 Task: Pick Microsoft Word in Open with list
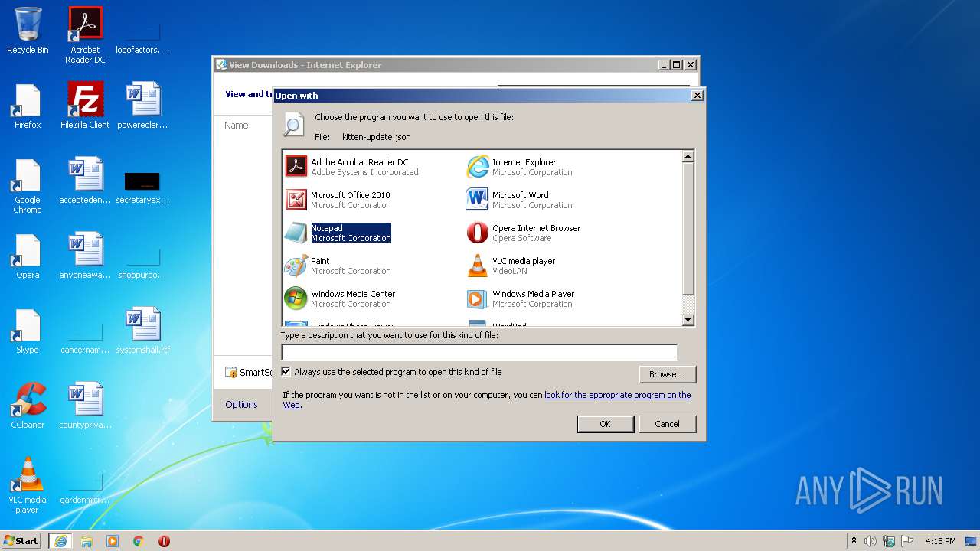[x=520, y=200]
